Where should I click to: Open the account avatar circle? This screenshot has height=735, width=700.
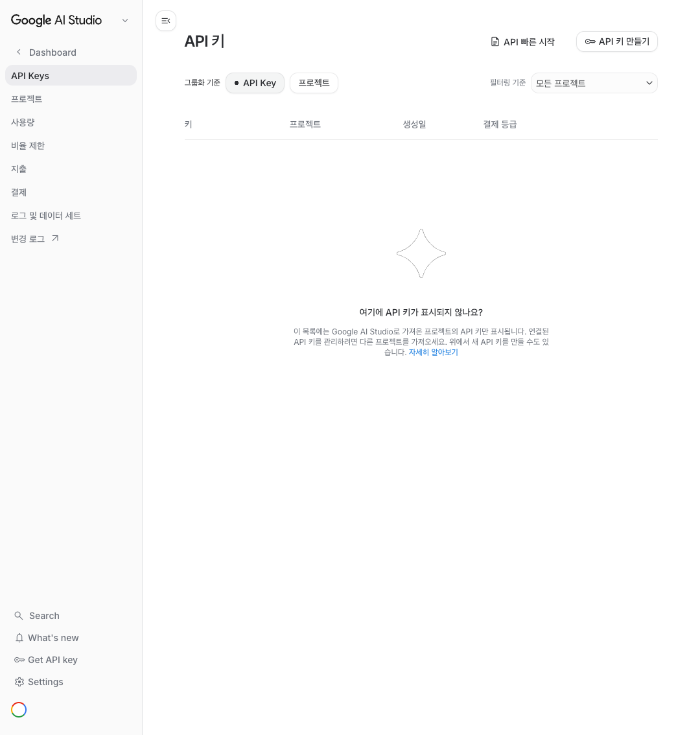(19, 710)
